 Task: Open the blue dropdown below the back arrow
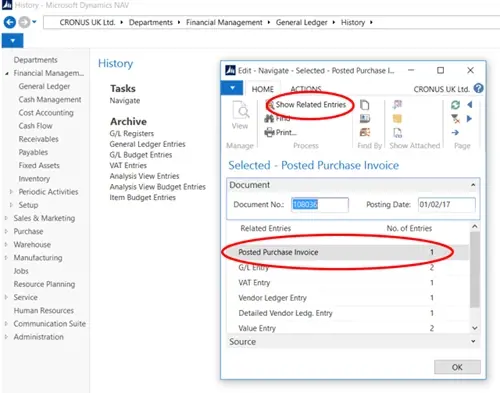click(x=12, y=41)
